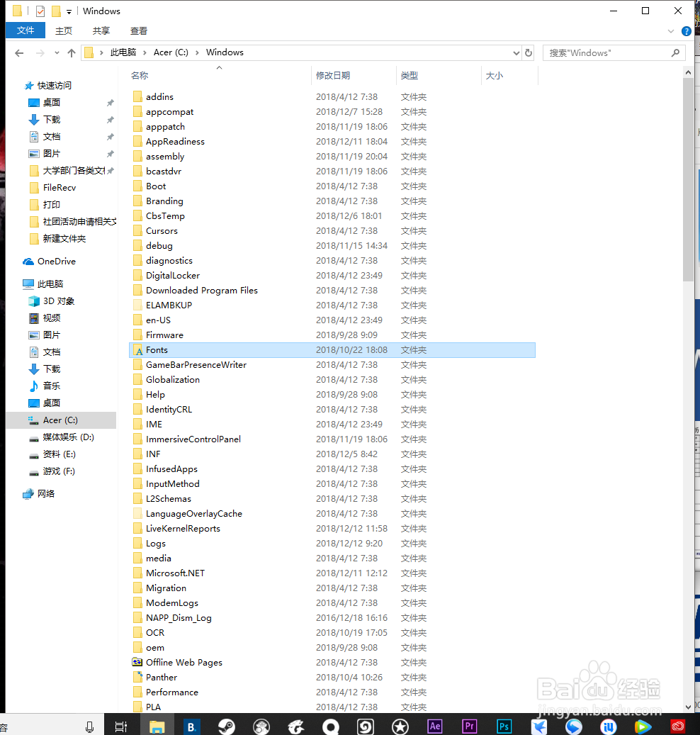
Task: Launch Photoshop from the taskbar
Action: pos(504,726)
